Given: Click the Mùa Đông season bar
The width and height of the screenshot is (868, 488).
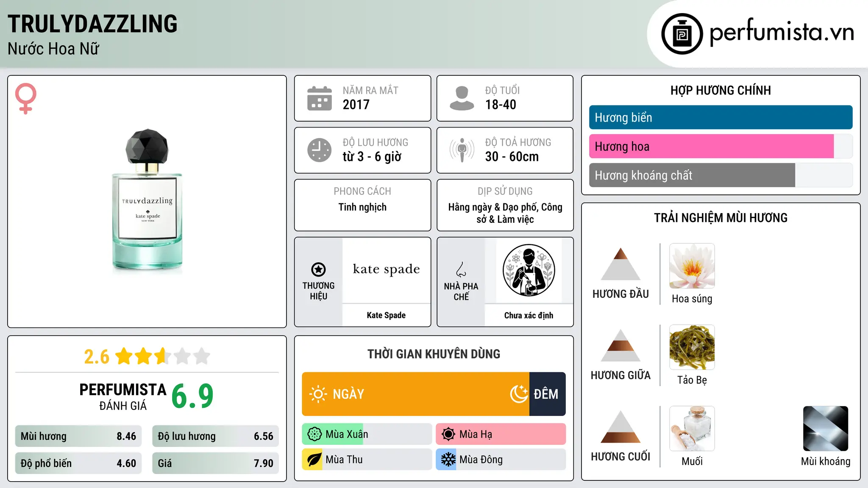Looking at the screenshot, I should [x=501, y=460].
